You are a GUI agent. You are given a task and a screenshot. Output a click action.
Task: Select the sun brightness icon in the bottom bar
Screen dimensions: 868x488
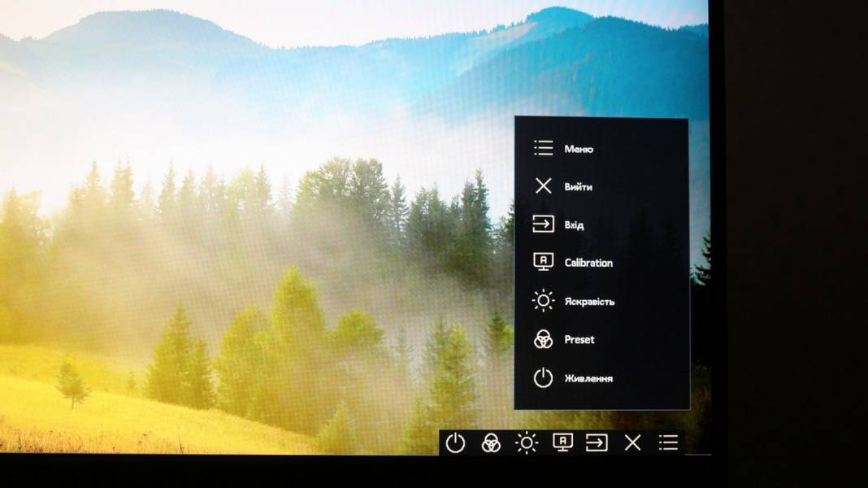pyautogui.click(x=527, y=442)
